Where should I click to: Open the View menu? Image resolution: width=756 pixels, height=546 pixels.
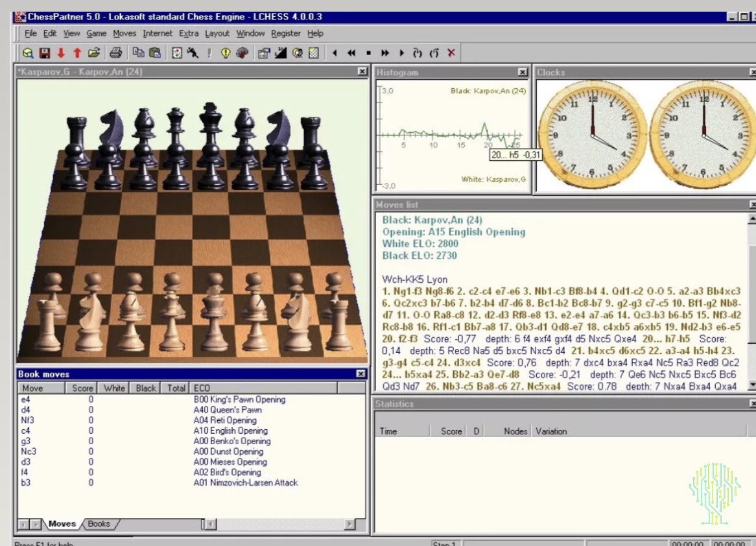pyautogui.click(x=71, y=33)
